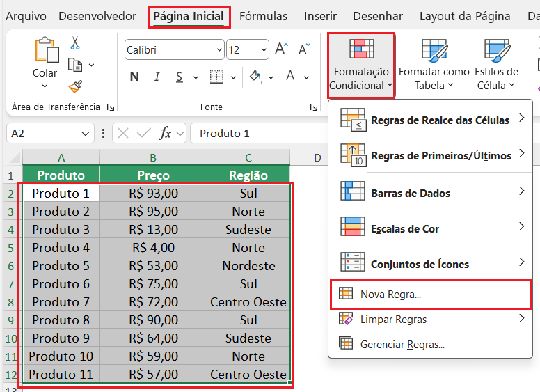Screen dimensions: 540x392
Task: Click the Colar paste icon
Action: tap(45, 52)
